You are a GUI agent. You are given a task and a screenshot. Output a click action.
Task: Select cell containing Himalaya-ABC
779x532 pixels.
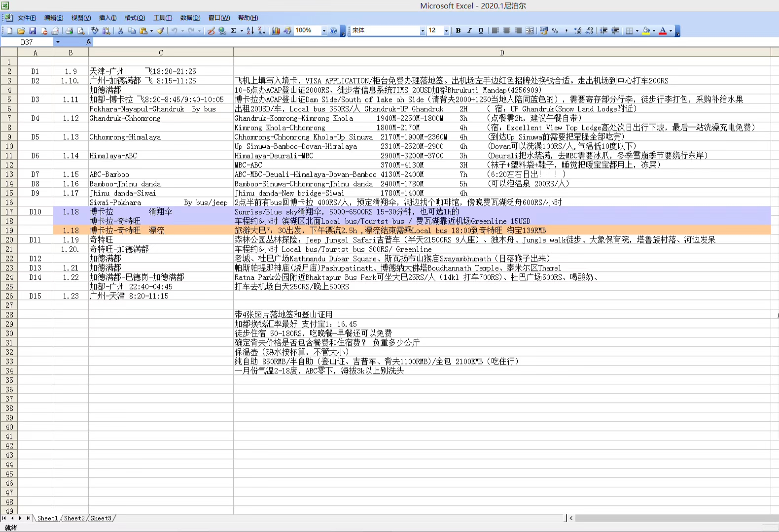coord(161,156)
